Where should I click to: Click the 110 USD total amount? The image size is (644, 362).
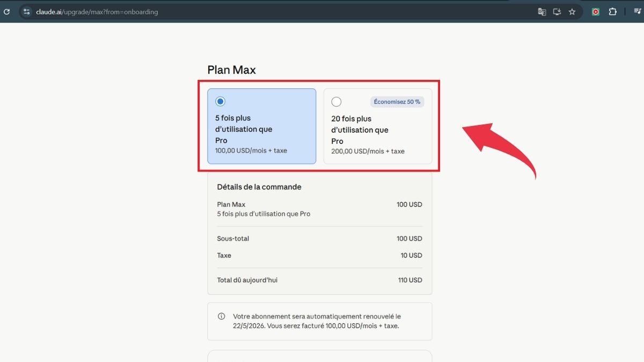(409, 280)
